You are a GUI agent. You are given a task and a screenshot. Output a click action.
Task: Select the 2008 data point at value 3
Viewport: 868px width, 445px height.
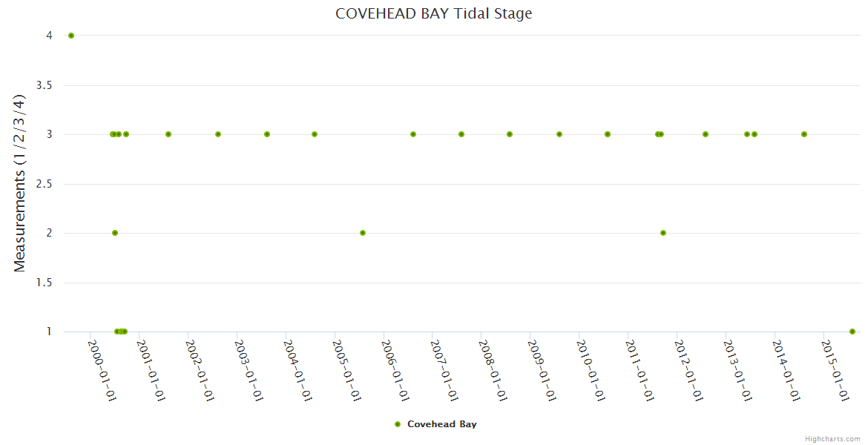pos(510,134)
